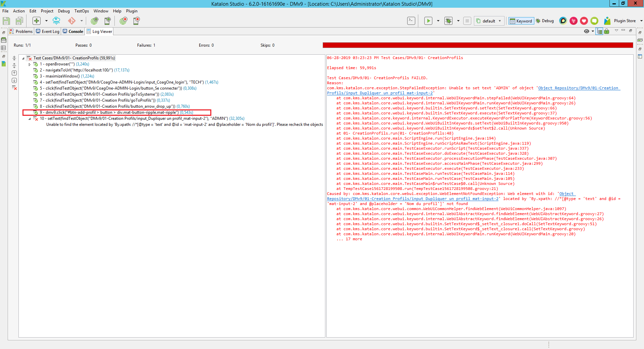Toggle the eye visibility filter button
The height and width of the screenshot is (349, 644).
[586, 31]
